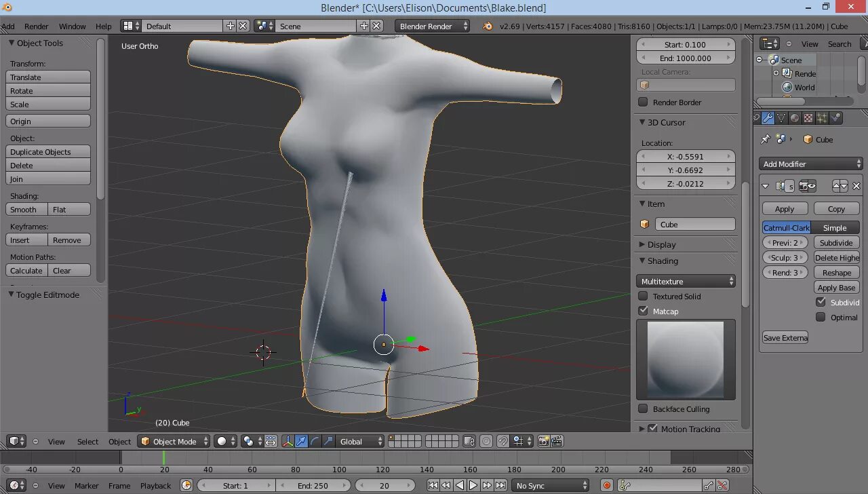Click the Subdivide button
Viewport: 868px width, 494px height.
[x=836, y=242]
